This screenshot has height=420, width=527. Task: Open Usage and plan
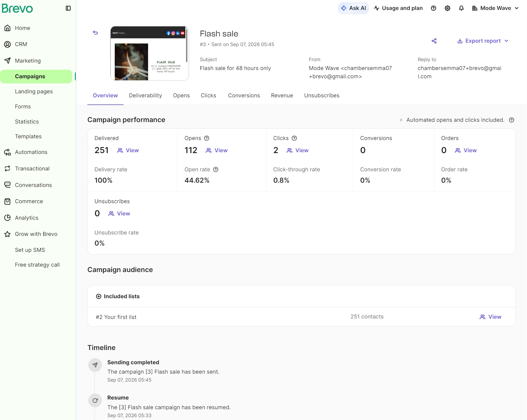398,8
